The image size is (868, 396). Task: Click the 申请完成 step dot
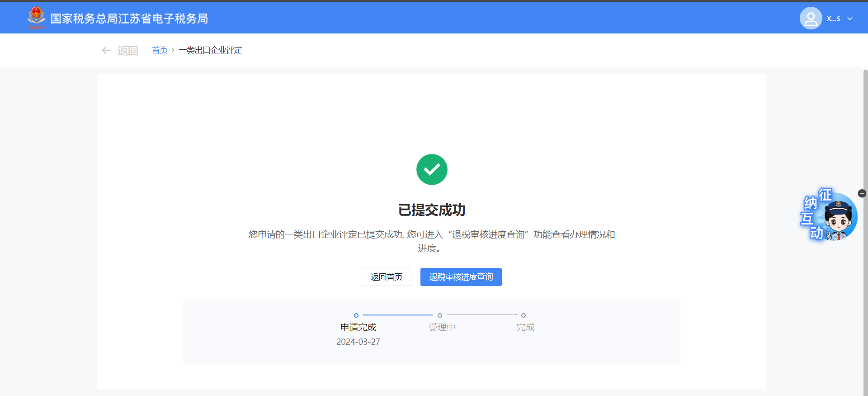(x=356, y=315)
